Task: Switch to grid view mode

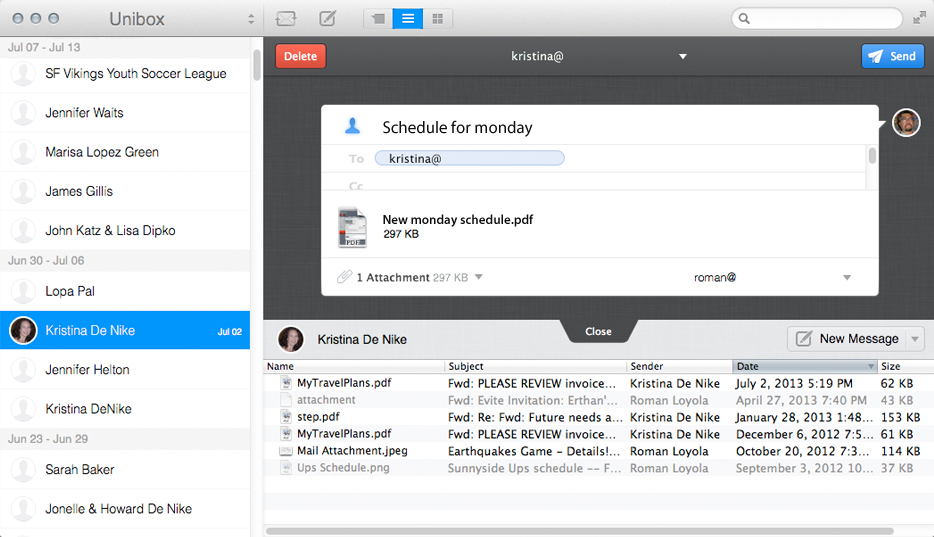Action: (438, 19)
